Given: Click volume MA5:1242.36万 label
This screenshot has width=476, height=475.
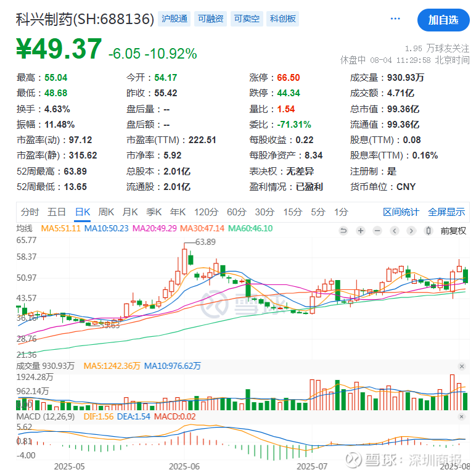Looking at the screenshot, I should click(x=112, y=366).
